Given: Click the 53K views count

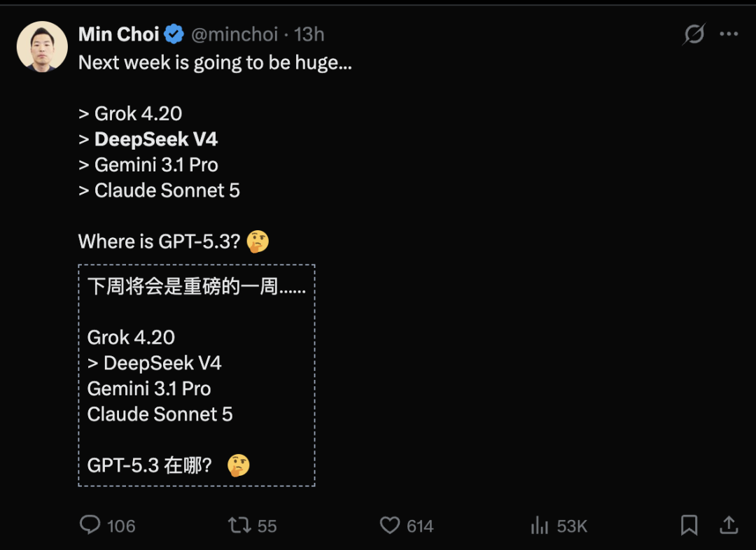Looking at the screenshot, I should click(571, 526).
